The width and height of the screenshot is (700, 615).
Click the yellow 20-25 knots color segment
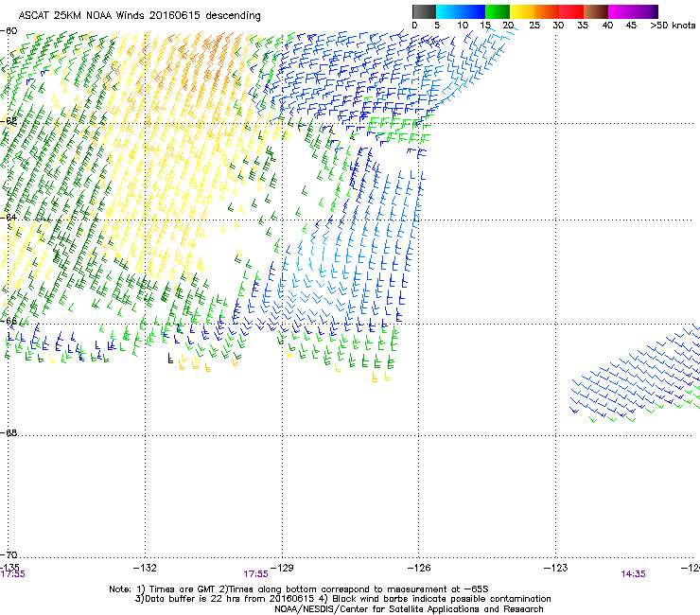[522, 11]
